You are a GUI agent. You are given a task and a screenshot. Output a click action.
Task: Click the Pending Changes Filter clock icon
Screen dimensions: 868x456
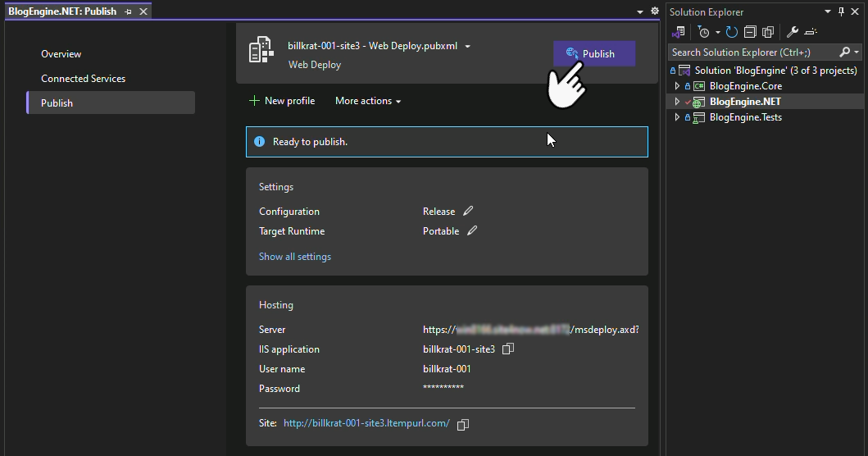pos(703,32)
